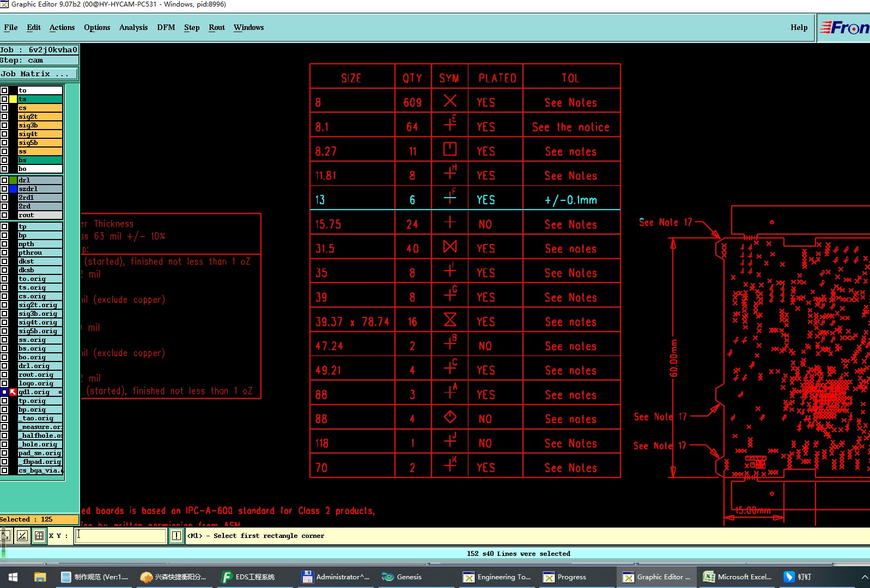The height and width of the screenshot is (588, 870).
Task: Toggle the checkbox for layer npth
Action: (x=4, y=244)
